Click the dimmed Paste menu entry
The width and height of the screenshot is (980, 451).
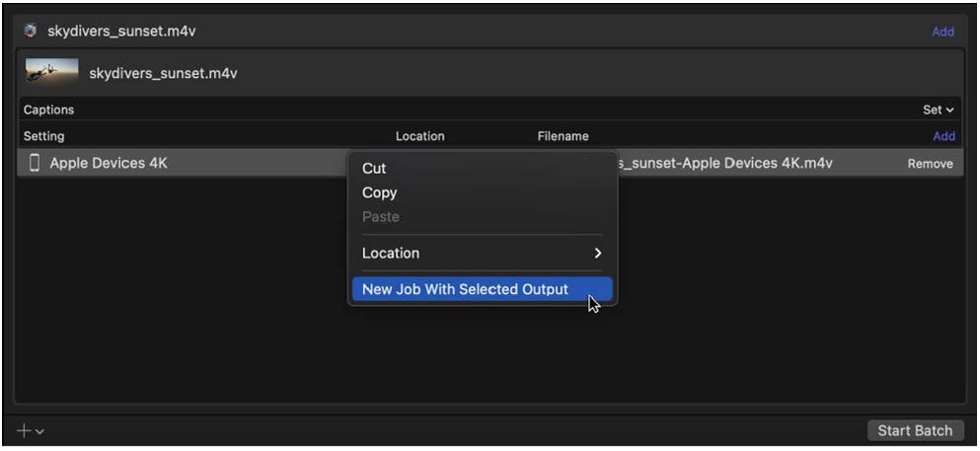(x=380, y=216)
